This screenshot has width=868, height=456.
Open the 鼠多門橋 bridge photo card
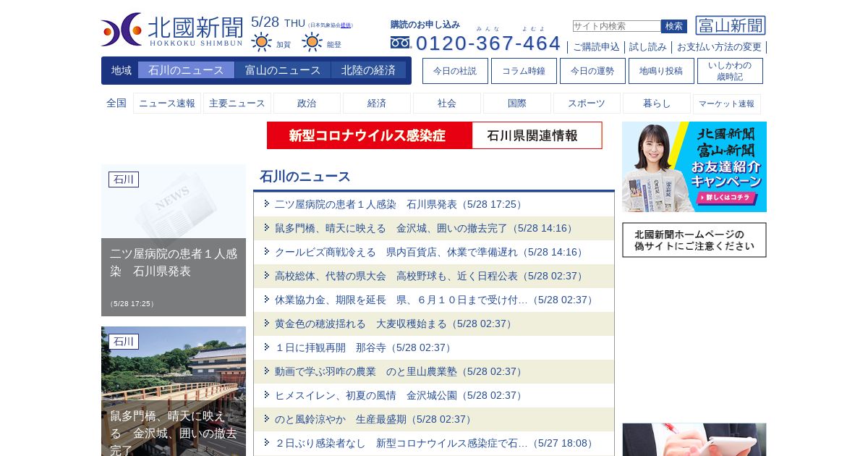174,392
